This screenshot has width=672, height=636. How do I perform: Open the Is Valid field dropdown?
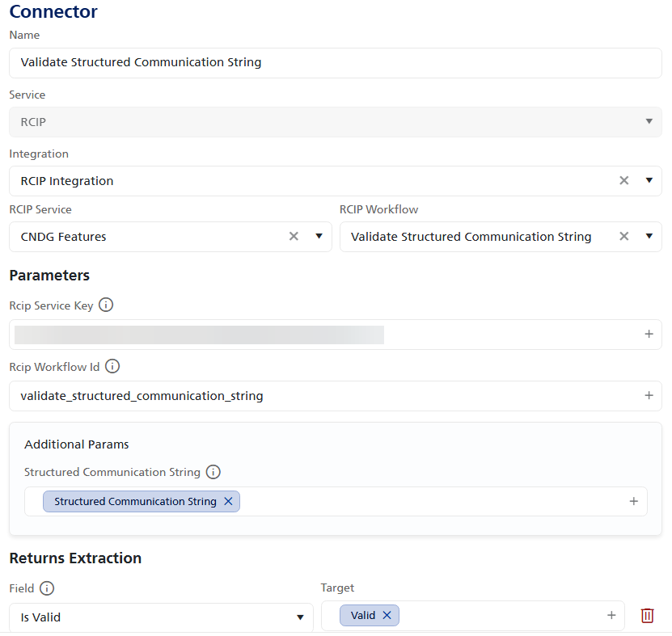300,617
